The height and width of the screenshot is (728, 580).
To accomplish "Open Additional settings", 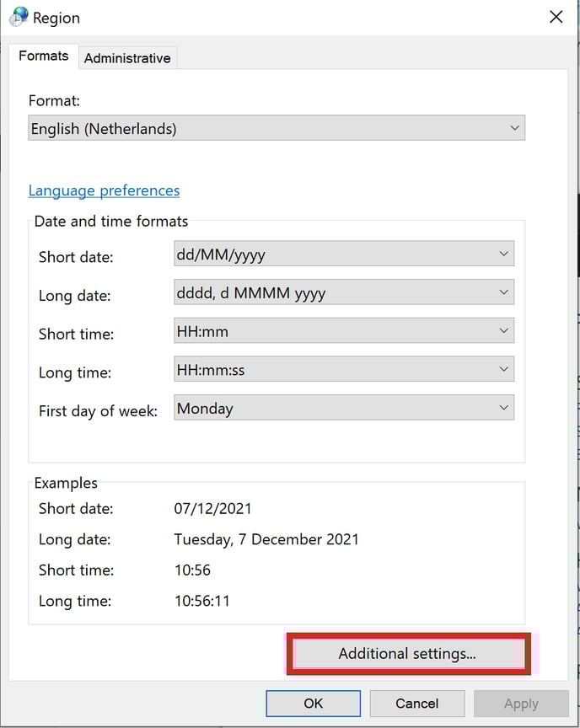I will pos(408,654).
